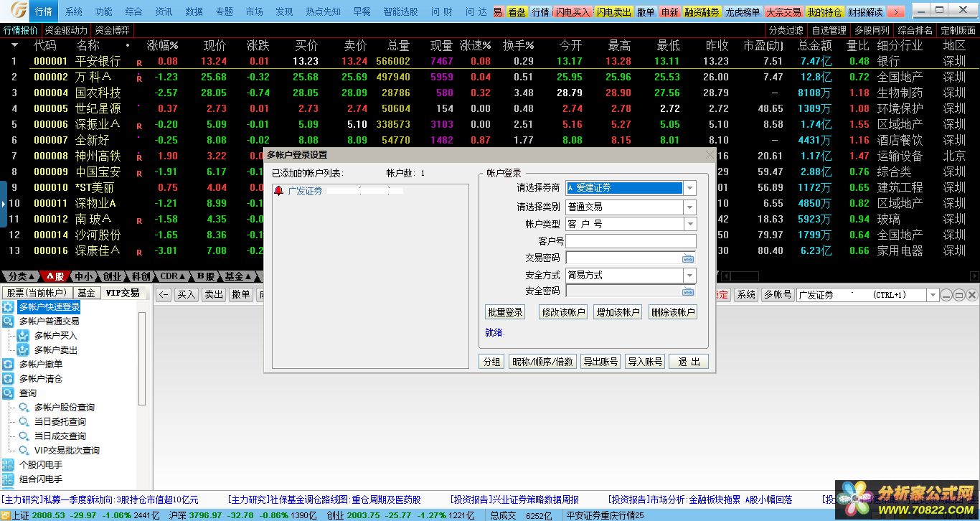Viewport: 980px width, 521px height.
Task: Click the search icon for 当日成交查询
Action: (24, 436)
